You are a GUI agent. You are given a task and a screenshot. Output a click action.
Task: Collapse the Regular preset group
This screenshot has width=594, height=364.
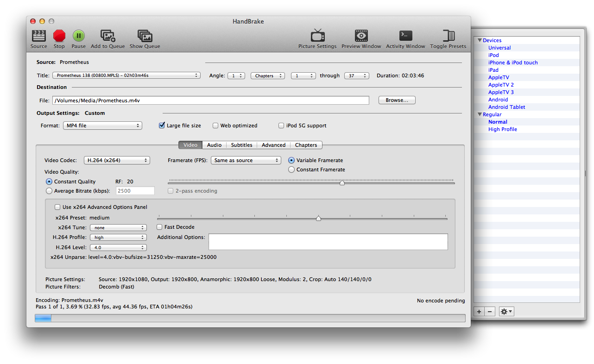(480, 114)
